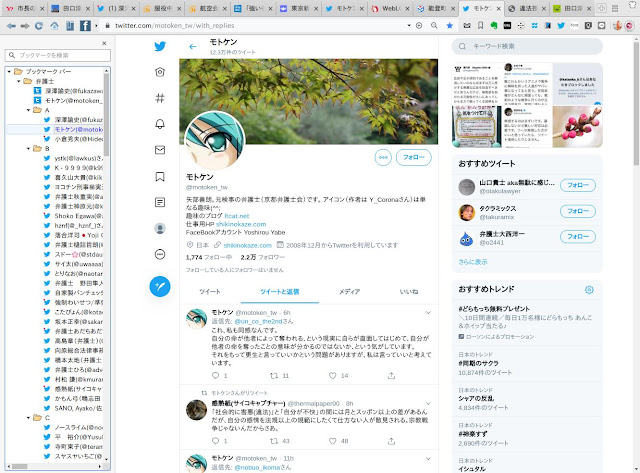Switch to the いいね tab
The height and width of the screenshot is (473, 640).
tap(409, 292)
